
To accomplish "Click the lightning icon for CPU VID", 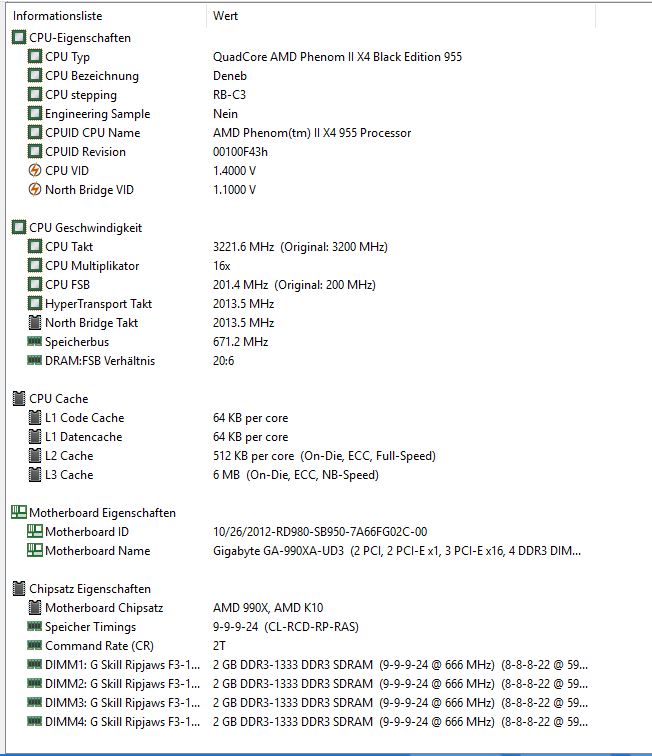I will tap(35, 170).
